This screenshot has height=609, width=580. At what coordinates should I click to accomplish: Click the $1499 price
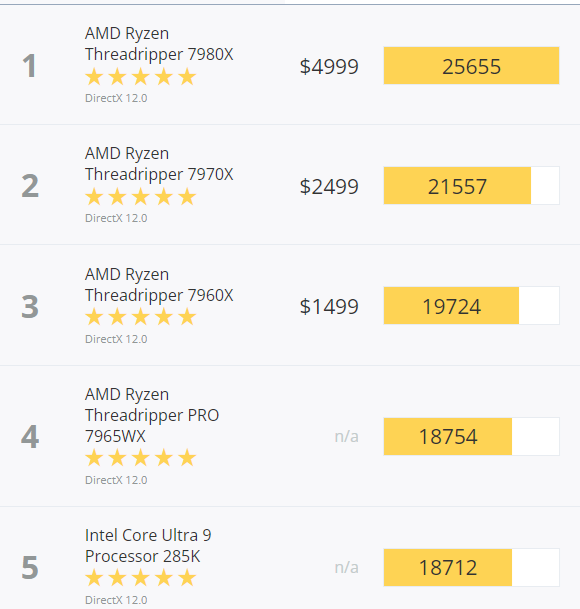(x=329, y=306)
